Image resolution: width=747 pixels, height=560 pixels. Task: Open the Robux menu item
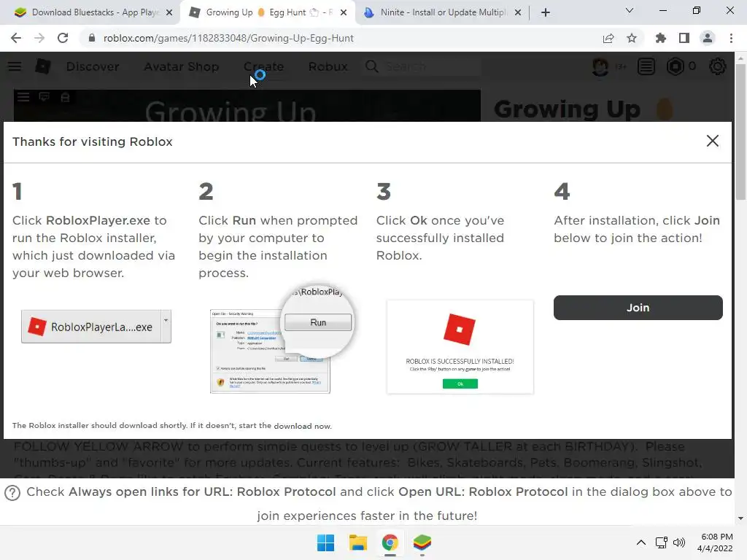(328, 66)
